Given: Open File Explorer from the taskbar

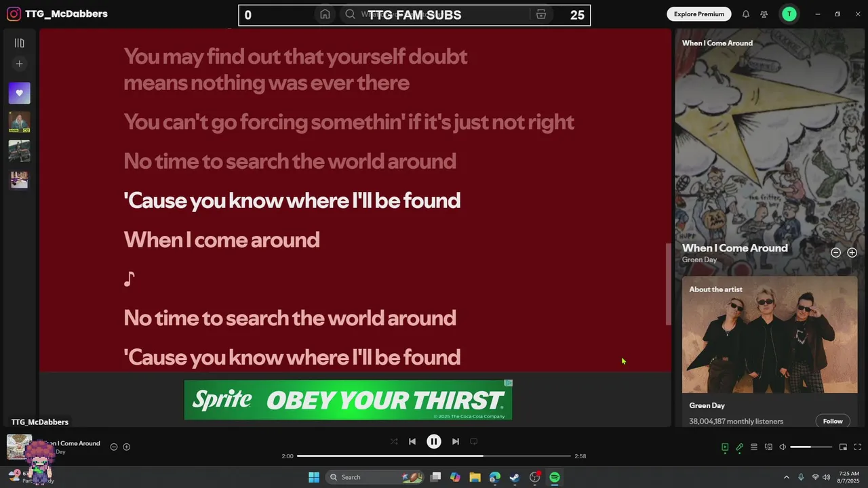Looking at the screenshot, I should (x=475, y=477).
